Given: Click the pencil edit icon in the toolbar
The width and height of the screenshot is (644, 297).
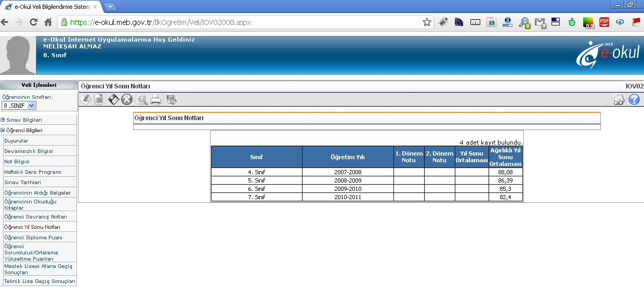Looking at the screenshot, I should point(85,100).
